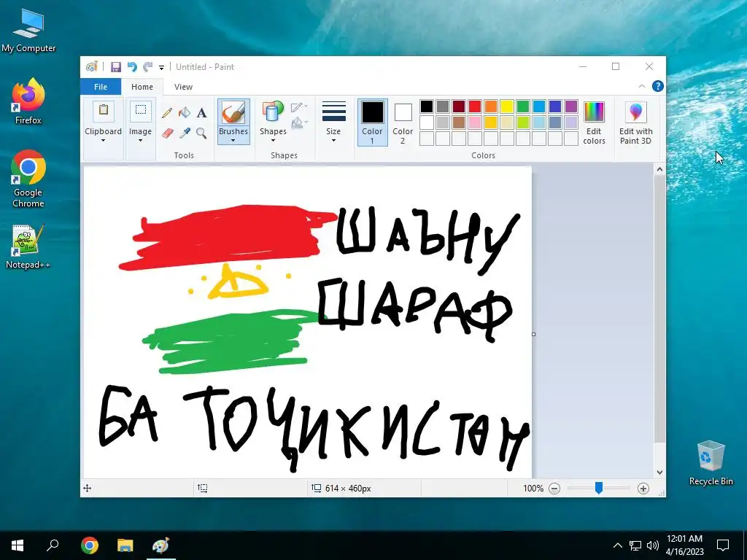Image resolution: width=747 pixels, height=560 pixels.
Task: Pick the orange color swatch
Action: tap(491, 106)
